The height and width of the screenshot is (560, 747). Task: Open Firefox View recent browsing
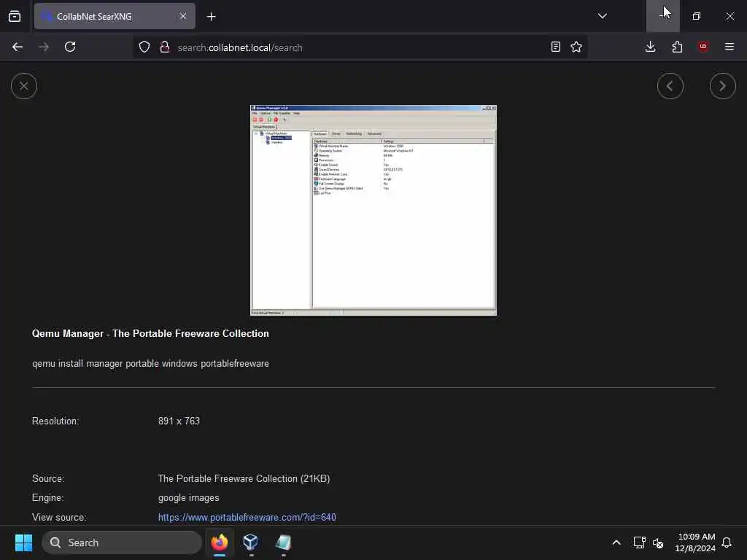[15, 16]
